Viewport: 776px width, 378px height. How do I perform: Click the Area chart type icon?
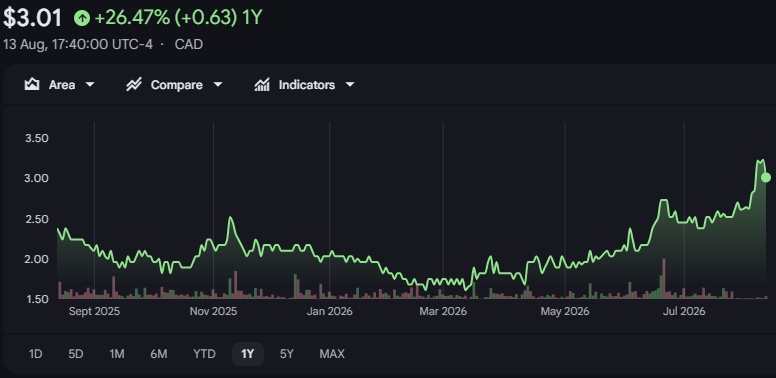pos(32,85)
